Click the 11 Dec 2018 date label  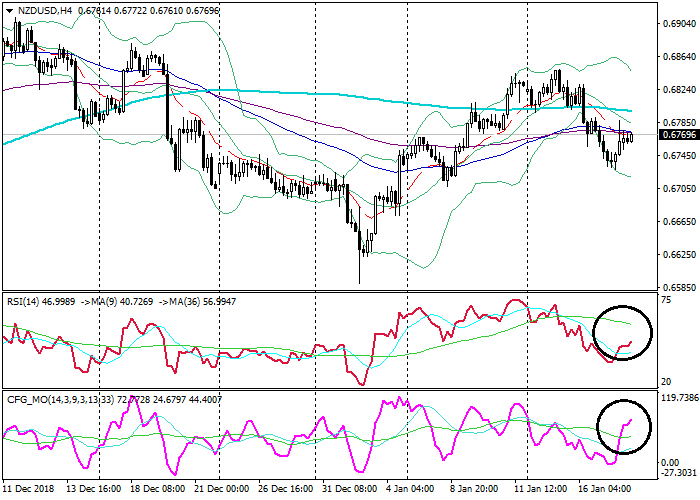[30, 491]
